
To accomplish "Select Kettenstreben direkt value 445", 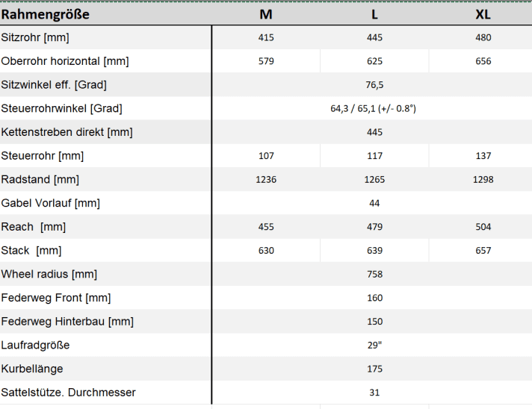I will (374, 132).
